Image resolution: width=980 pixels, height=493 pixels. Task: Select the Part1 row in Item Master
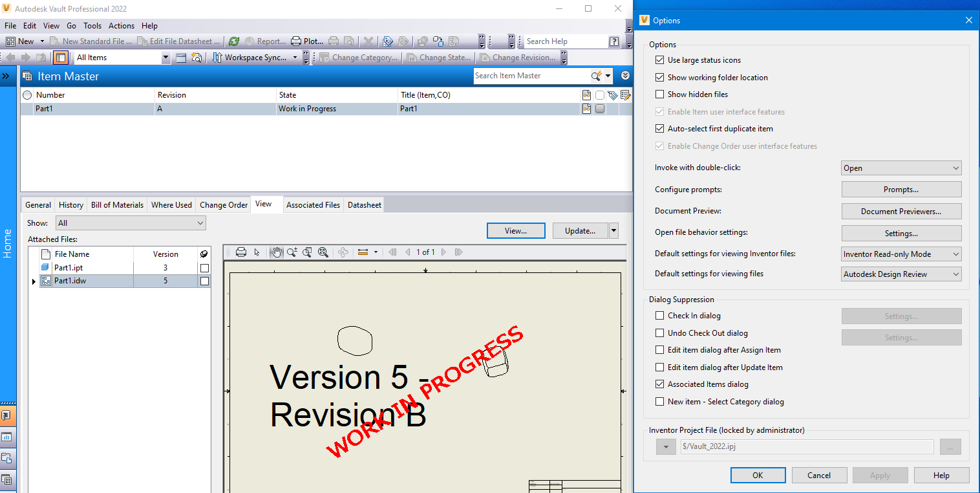point(326,109)
